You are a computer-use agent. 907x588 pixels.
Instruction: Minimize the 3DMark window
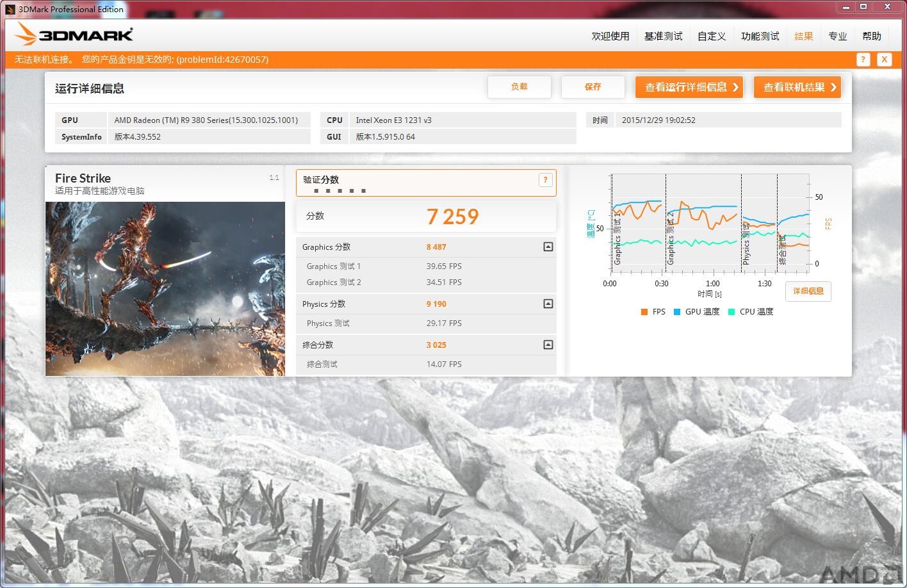coord(845,7)
